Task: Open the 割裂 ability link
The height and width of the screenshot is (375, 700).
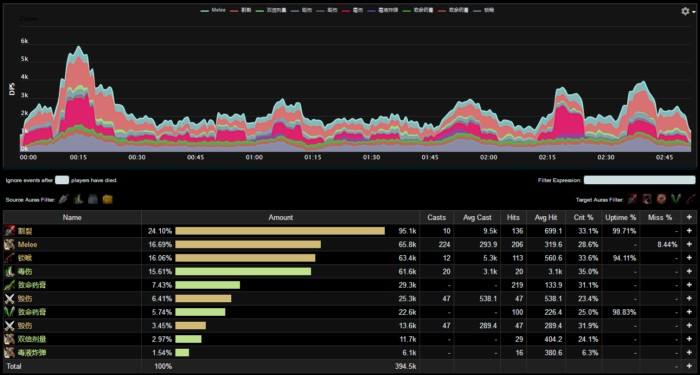Action: (25, 231)
